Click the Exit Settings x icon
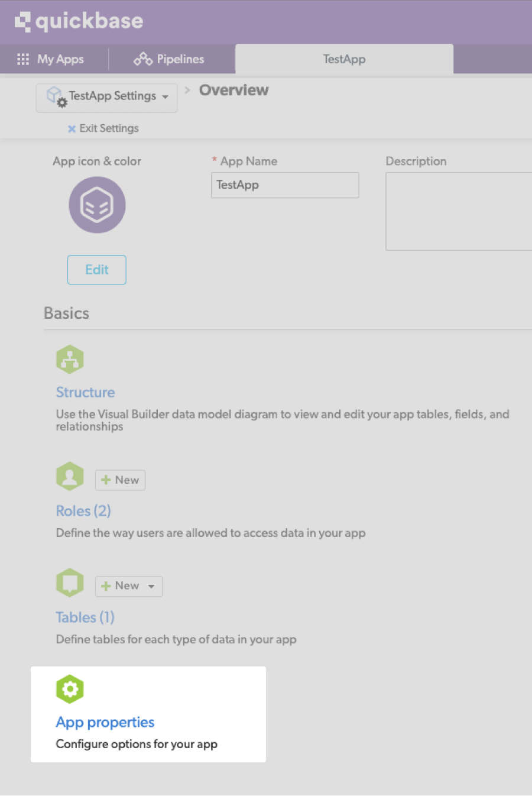 72,128
